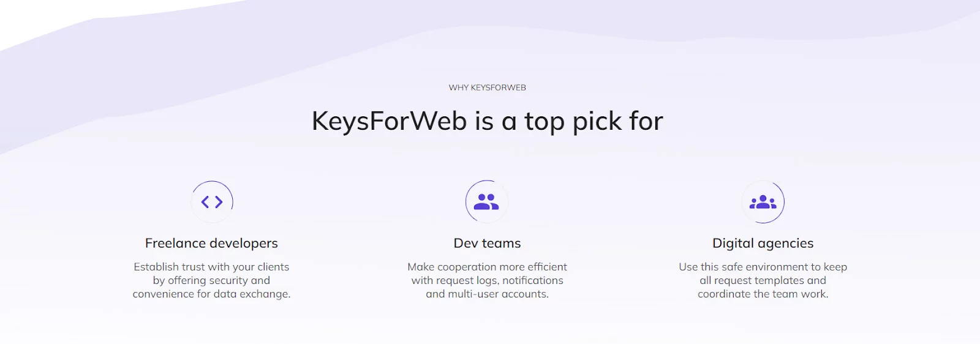
Task: Click the text "convenience for data exchange."
Action: (211, 294)
